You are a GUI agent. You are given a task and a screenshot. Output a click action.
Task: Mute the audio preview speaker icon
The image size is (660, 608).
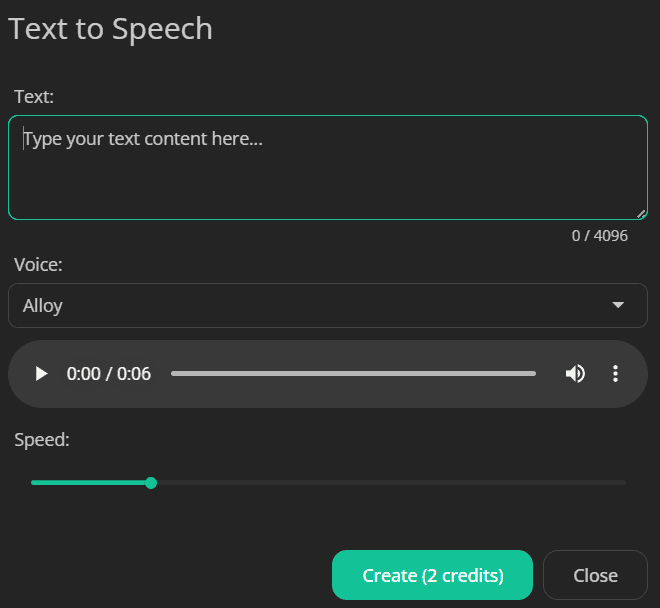(575, 374)
